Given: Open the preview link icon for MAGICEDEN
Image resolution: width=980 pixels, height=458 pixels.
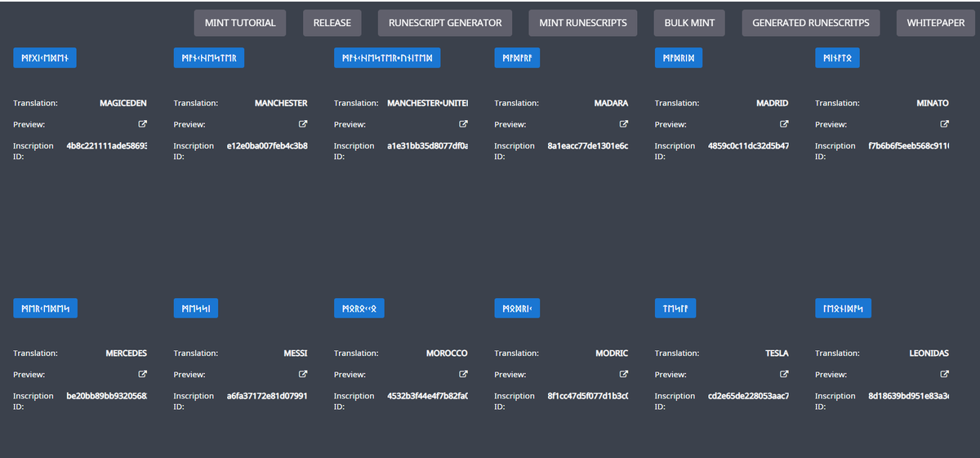Looking at the screenshot, I should [x=143, y=124].
